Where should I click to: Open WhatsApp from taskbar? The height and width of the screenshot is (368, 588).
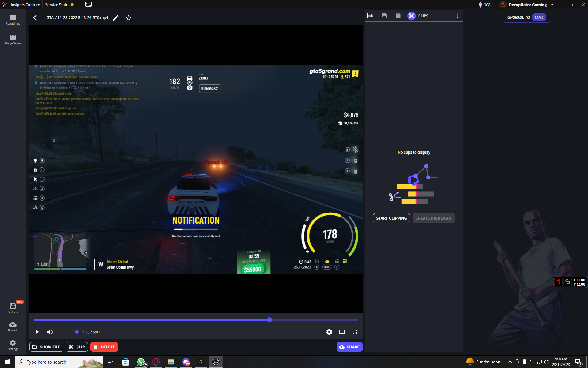pyautogui.click(x=141, y=362)
